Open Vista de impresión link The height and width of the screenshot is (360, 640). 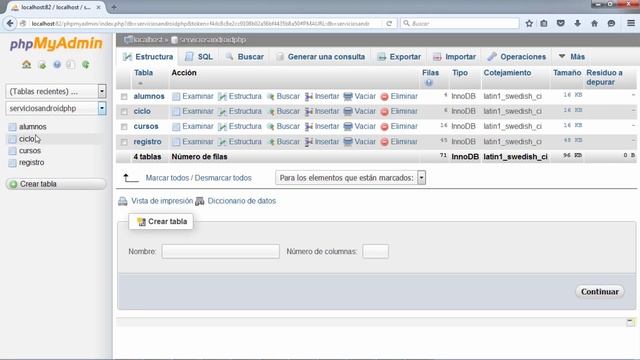[x=162, y=201]
